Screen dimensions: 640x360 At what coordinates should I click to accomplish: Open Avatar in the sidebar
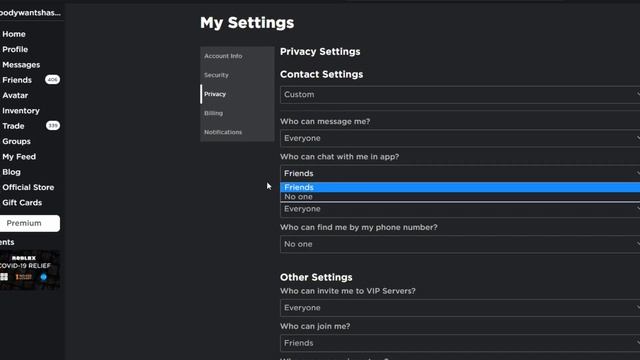tap(15, 96)
